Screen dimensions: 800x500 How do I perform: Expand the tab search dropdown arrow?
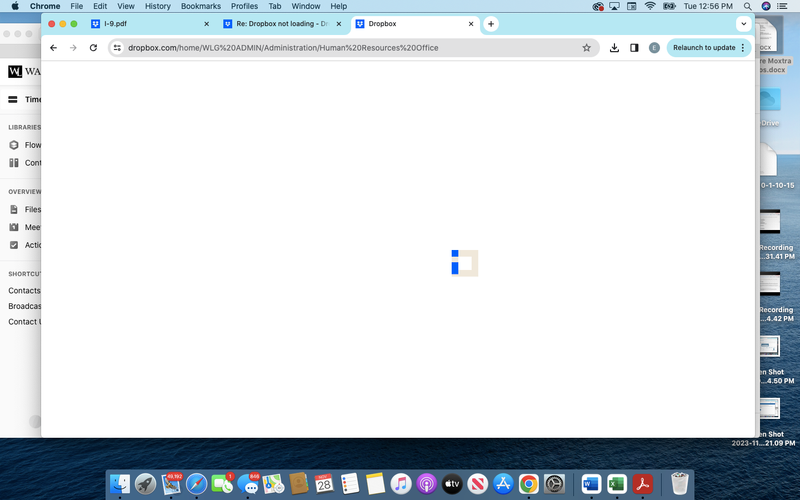tap(743, 23)
